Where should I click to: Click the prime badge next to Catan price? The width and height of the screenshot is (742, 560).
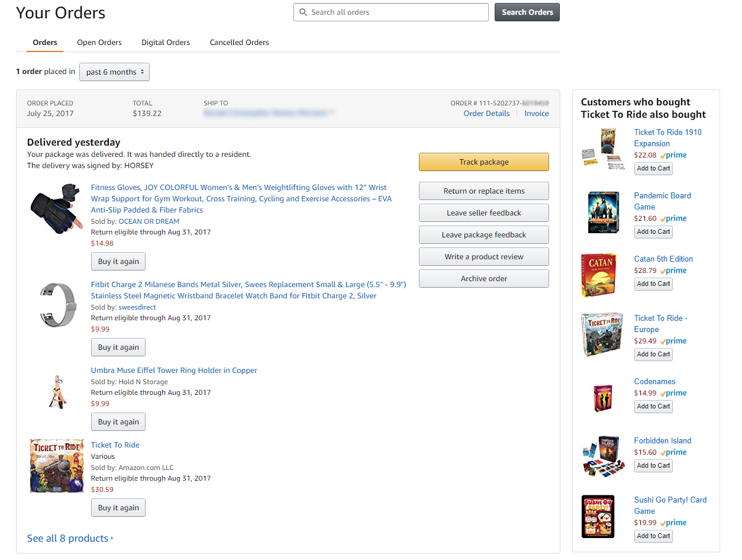pos(673,271)
